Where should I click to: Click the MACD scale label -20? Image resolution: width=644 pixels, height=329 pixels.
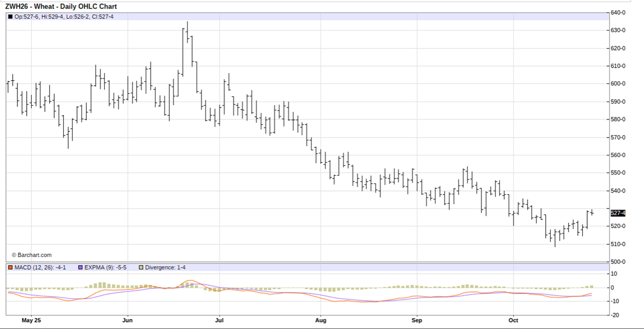coord(615,315)
